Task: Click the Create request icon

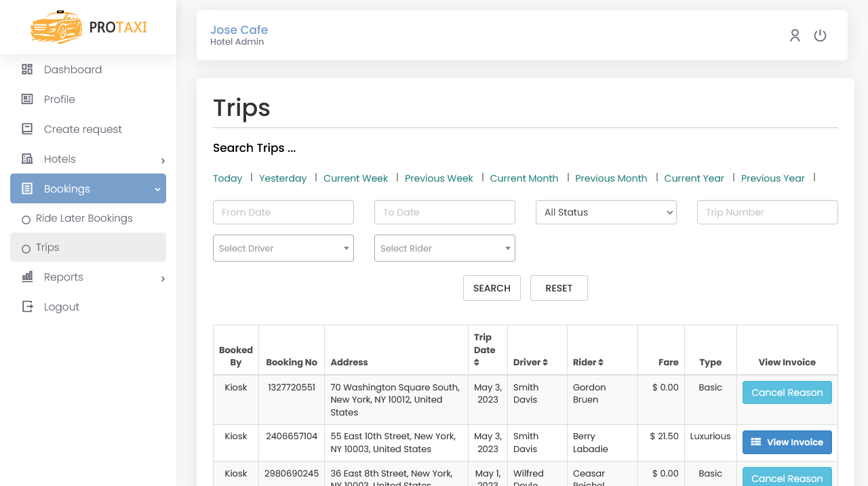Action: tap(27, 129)
